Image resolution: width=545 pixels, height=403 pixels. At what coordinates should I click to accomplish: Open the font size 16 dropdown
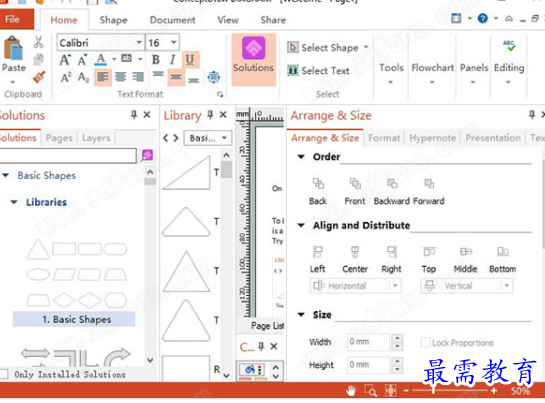click(x=173, y=43)
